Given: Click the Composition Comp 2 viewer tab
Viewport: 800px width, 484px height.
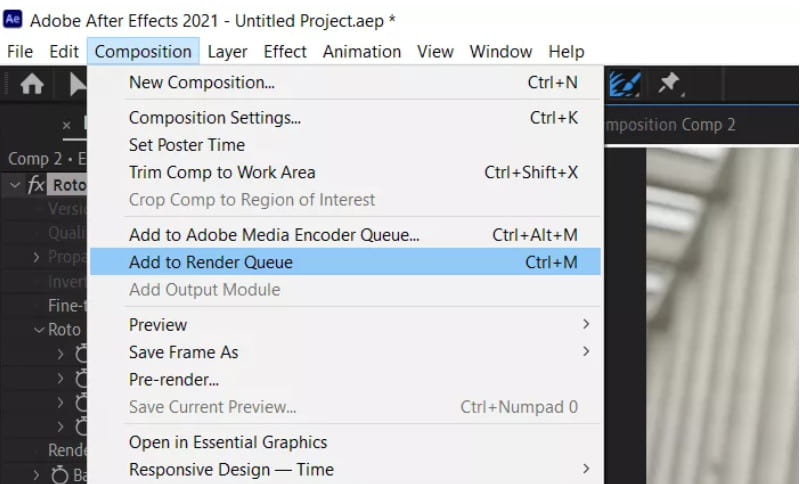Looking at the screenshot, I should pos(670,125).
